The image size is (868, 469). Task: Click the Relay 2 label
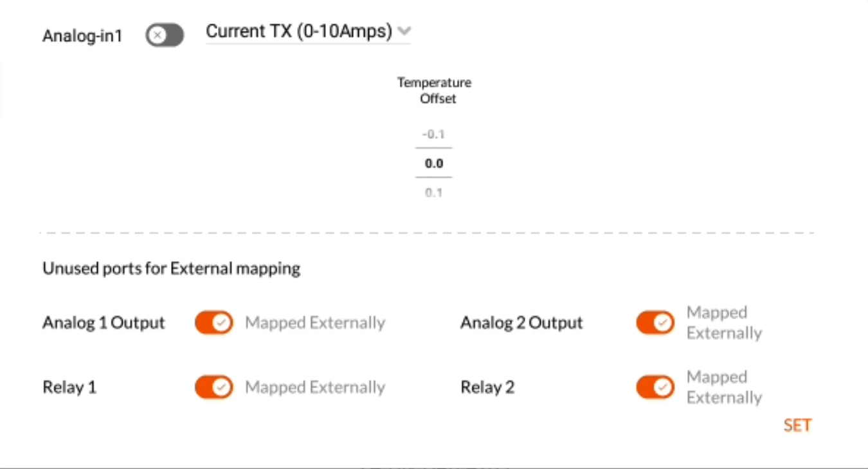[x=487, y=387]
